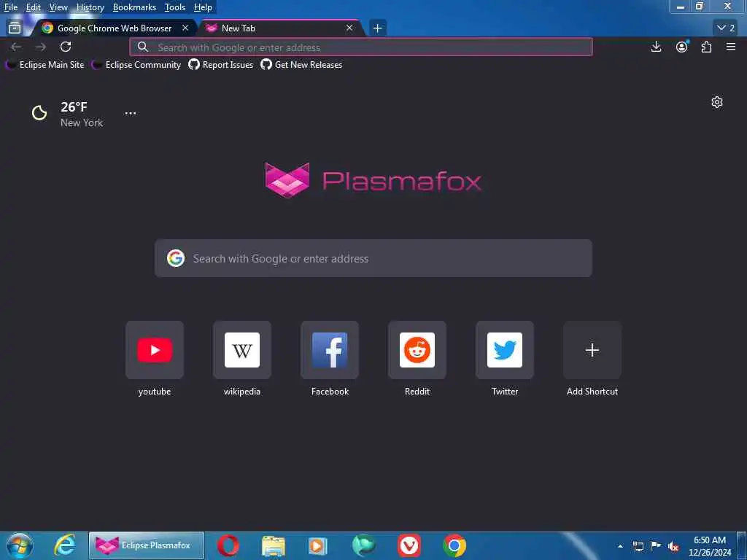The image size is (747, 560).
Task: Close the Google Chrome Web Browser tab
Action: click(185, 28)
